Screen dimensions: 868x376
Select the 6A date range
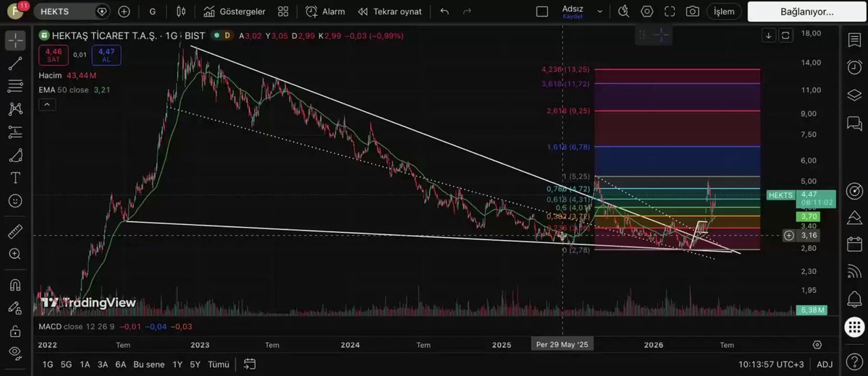[121, 364]
